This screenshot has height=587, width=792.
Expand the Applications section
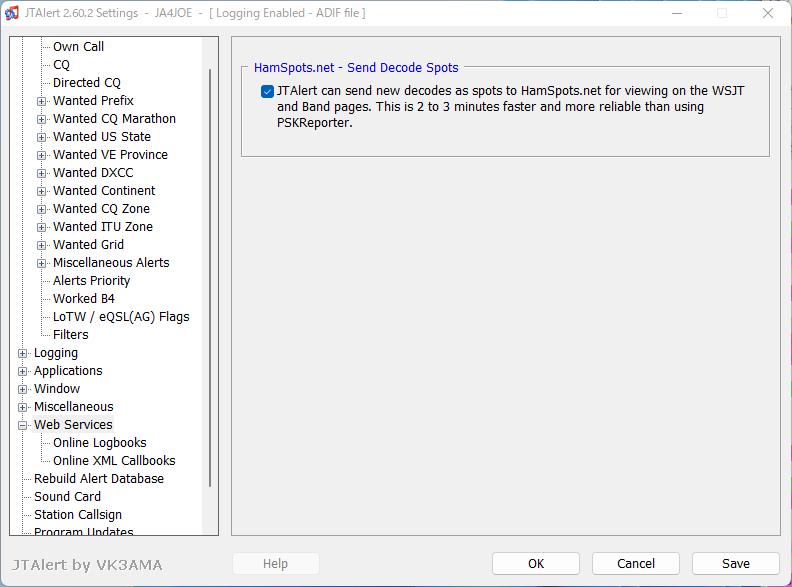click(x=23, y=371)
